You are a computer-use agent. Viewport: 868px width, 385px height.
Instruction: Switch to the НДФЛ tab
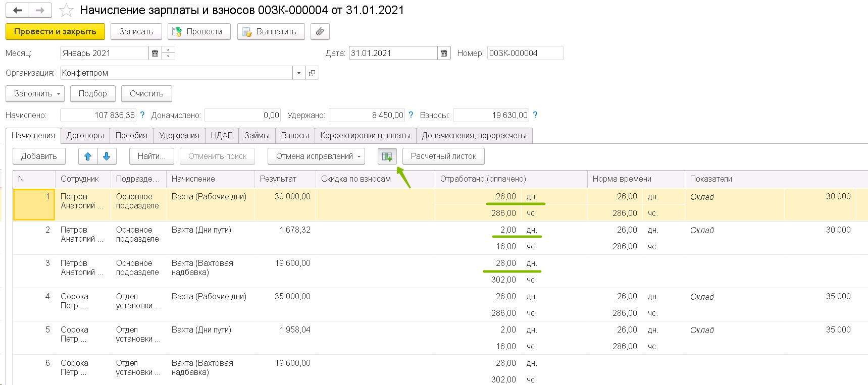pyautogui.click(x=222, y=135)
